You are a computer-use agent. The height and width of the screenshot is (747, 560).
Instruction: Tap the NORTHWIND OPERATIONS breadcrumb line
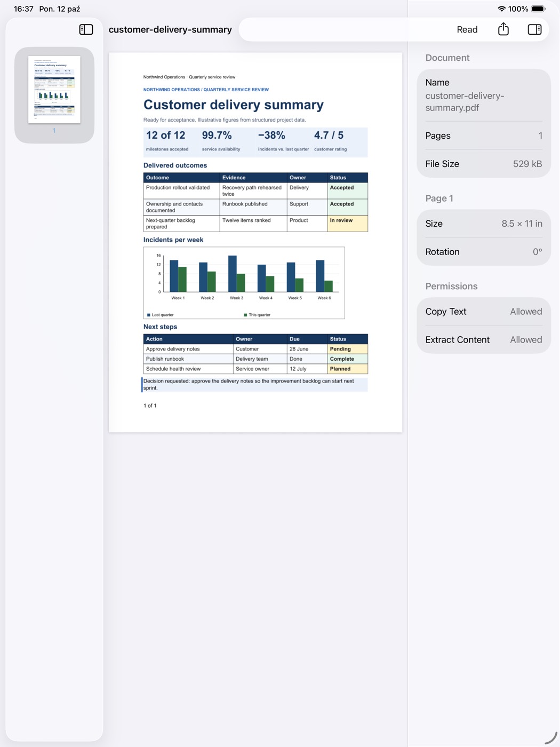206,90
